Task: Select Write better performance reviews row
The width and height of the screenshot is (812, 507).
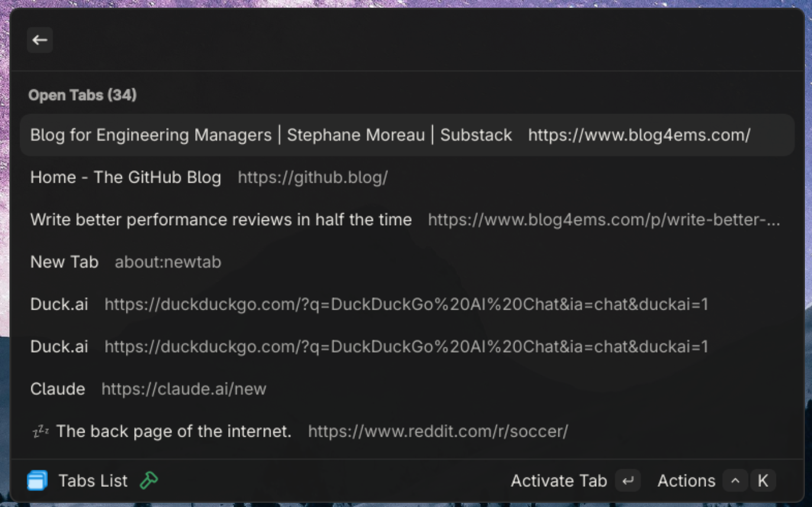Action: tap(407, 220)
